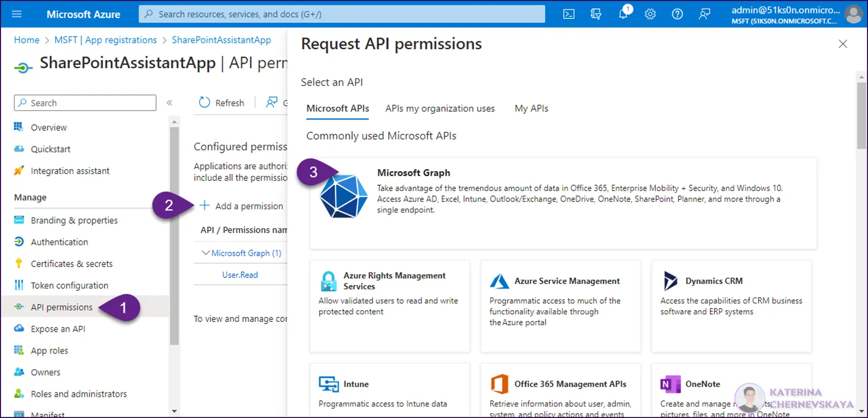Click the Office 365 Management APIs icon
The height and width of the screenshot is (418, 868).
pos(499,384)
